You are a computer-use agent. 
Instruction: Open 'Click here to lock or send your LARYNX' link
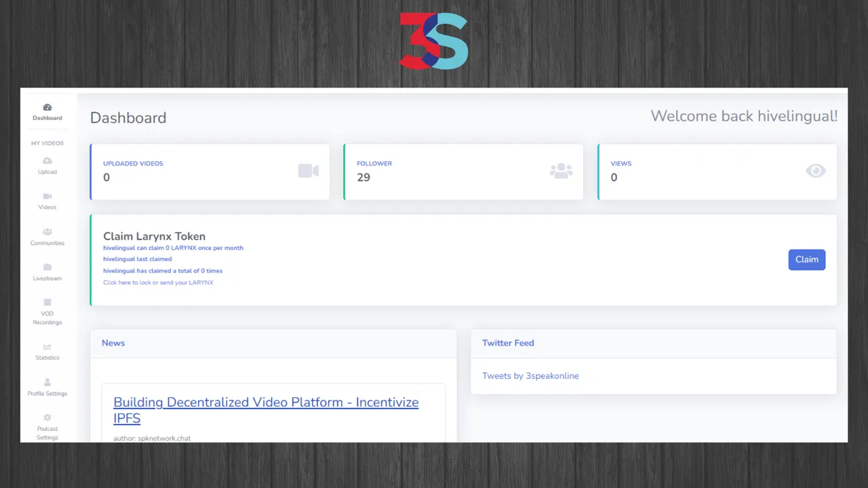coord(158,283)
